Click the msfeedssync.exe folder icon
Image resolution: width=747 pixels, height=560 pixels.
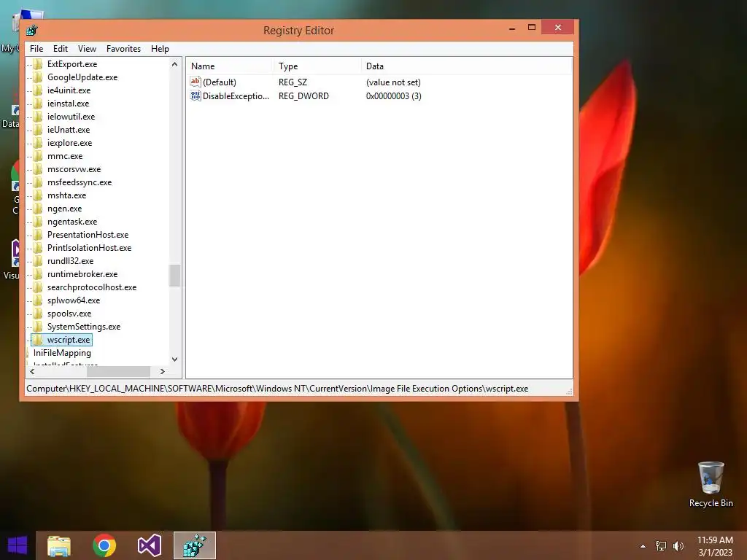pos(38,182)
